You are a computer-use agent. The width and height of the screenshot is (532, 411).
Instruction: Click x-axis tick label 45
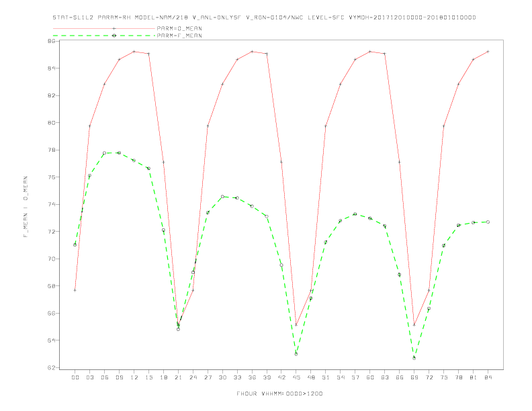click(x=296, y=377)
